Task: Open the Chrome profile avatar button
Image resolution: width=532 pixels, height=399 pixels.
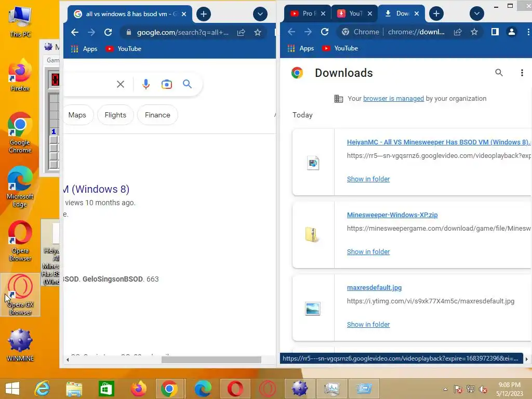Action: point(512,32)
